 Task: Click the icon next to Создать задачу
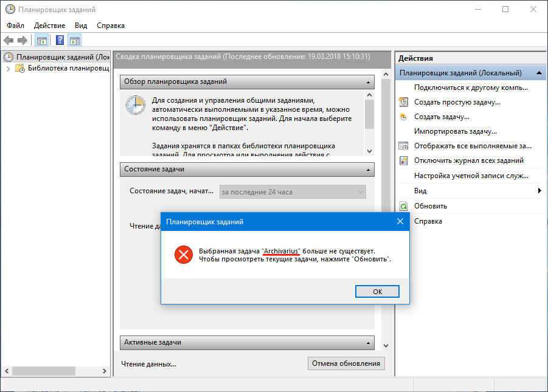point(403,117)
